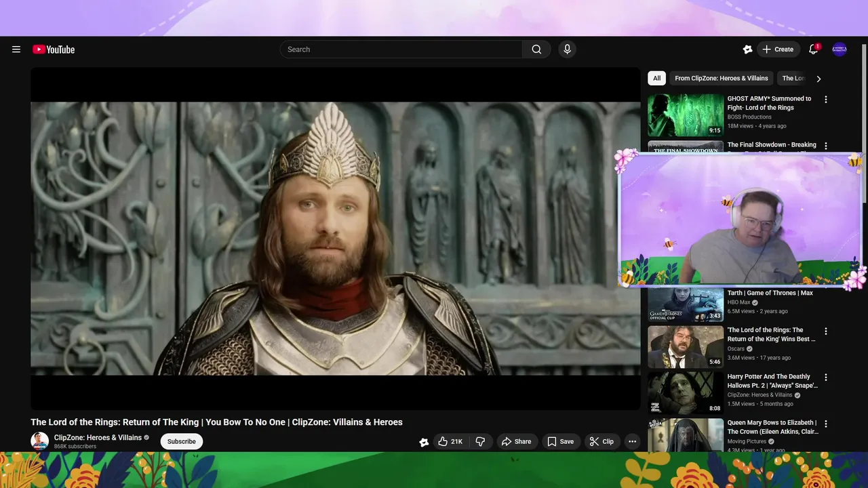Open the Game of Thrones 3:43 thumbnail

click(x=686, y=304)
